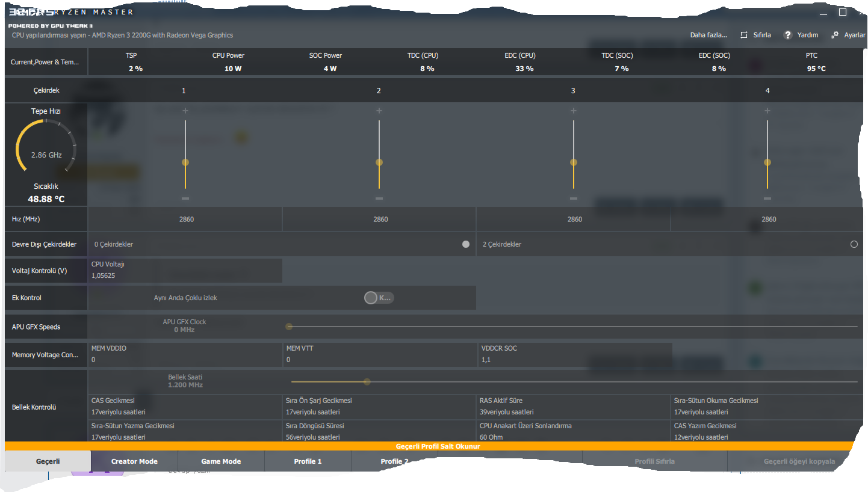Viewport: 868px width, 492px height.
Task: Click the CPU Voltajı value field
Action: pos(185,271)
